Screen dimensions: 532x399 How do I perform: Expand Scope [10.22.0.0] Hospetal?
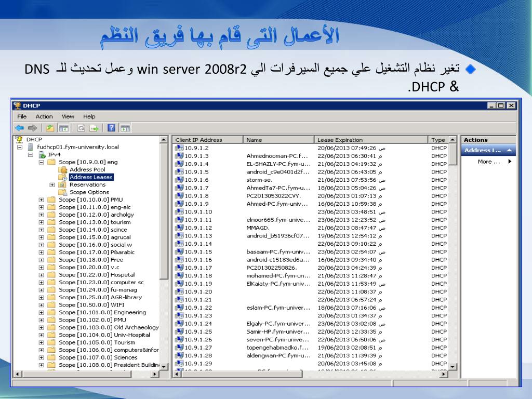pyautogui.click(x=41, y=275)
